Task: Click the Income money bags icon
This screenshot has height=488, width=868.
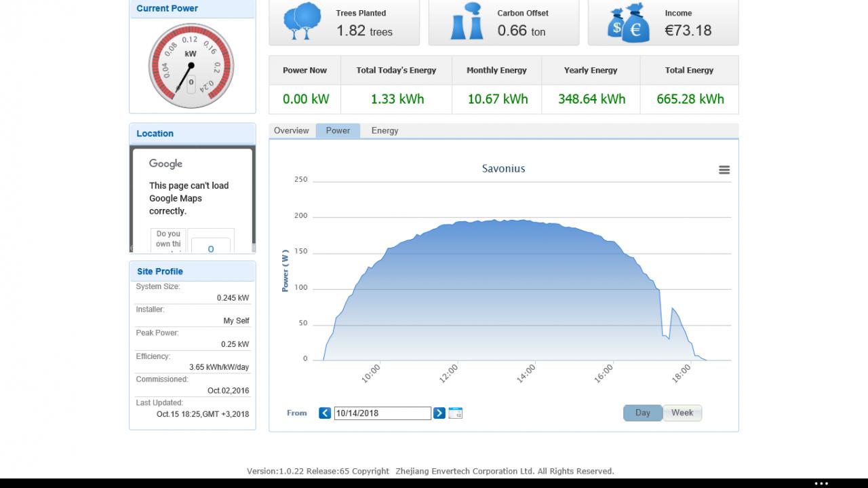Action: (629, 23)
